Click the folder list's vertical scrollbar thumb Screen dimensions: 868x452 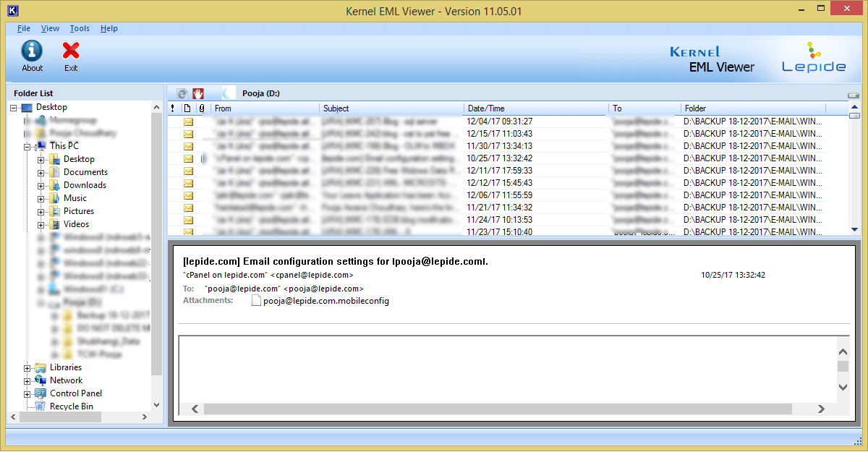point(157,244)
